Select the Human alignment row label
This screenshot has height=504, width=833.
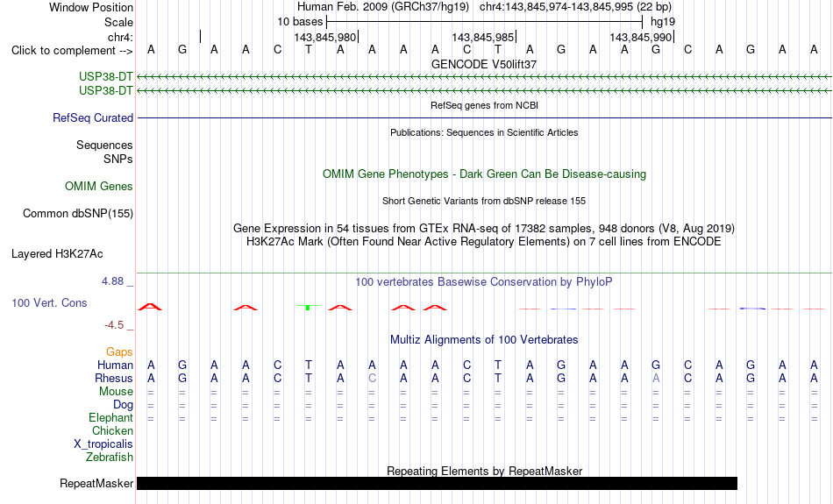coord(115,366)
